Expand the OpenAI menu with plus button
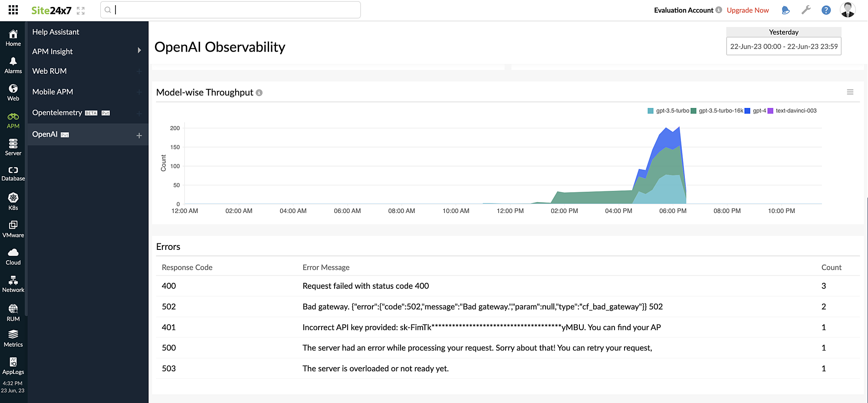Screen dimensions: 868x403 (139, 134)
